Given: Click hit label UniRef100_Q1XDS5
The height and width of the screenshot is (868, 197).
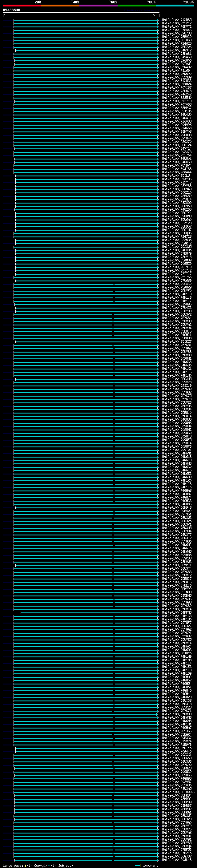Looking at the screenshot, I should point(177,20).
